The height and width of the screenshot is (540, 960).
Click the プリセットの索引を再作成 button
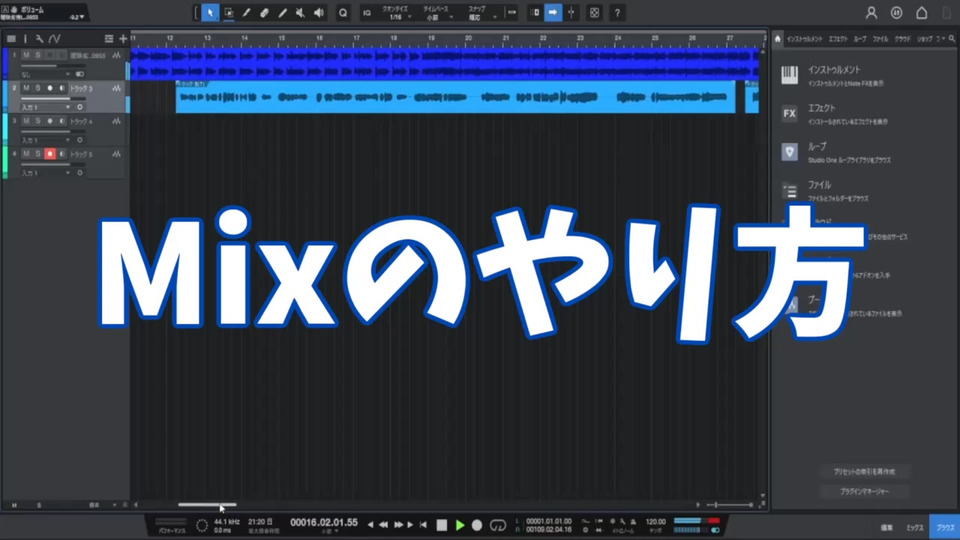click(x=864, y=471)
